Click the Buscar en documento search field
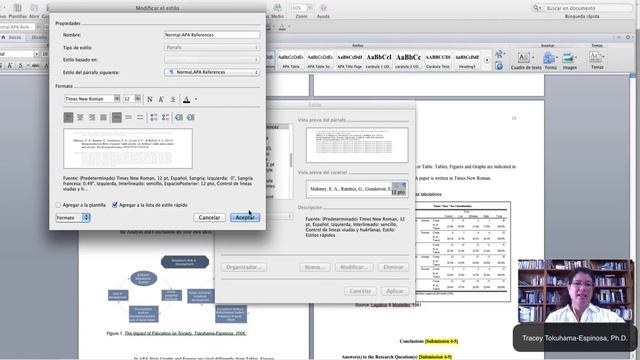This screenshot has width=640, height=360. (587, 8)
